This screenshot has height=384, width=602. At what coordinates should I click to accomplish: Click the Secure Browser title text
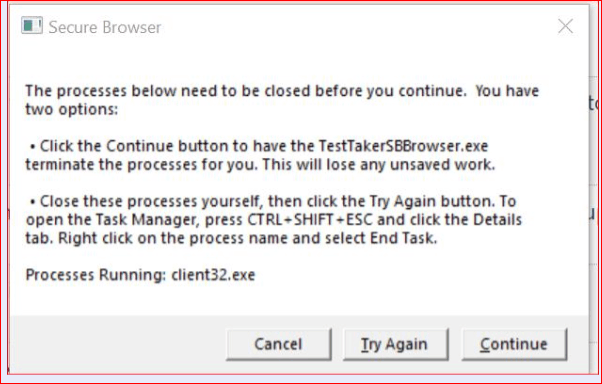pos(105,27)
